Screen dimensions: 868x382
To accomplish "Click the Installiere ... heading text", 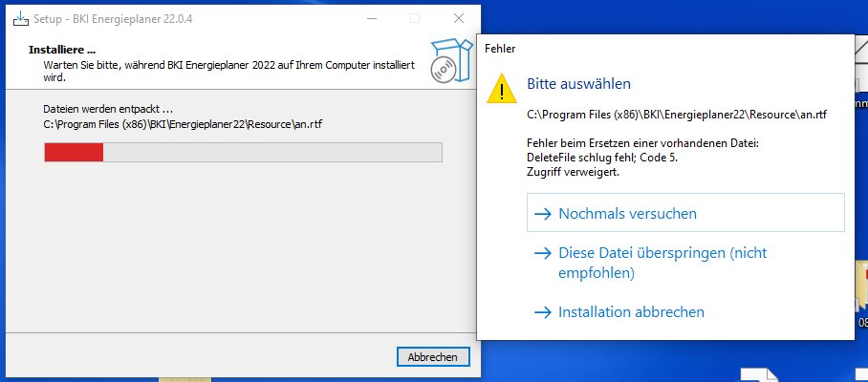I will [x=61, y=50].
